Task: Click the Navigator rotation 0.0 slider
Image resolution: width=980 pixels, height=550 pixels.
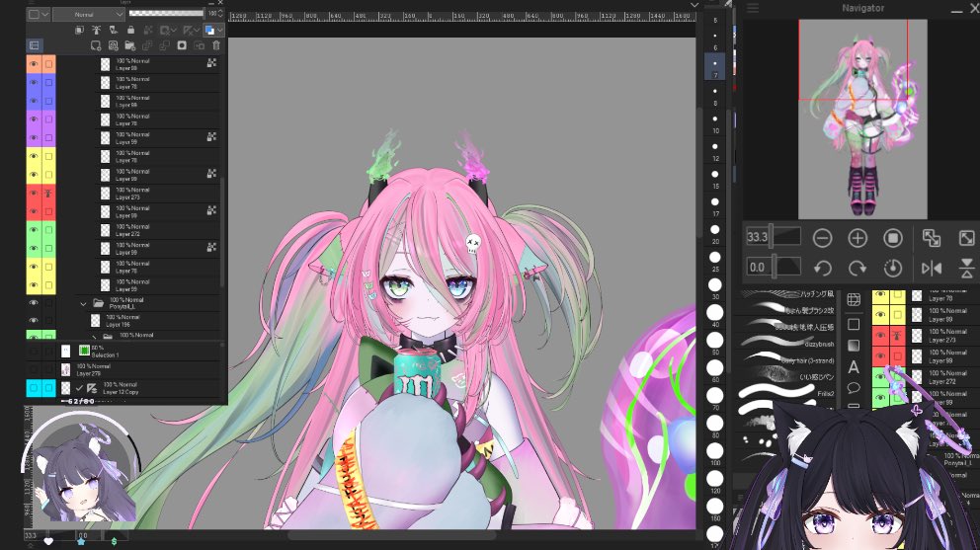Action: (x=774, y=267)
